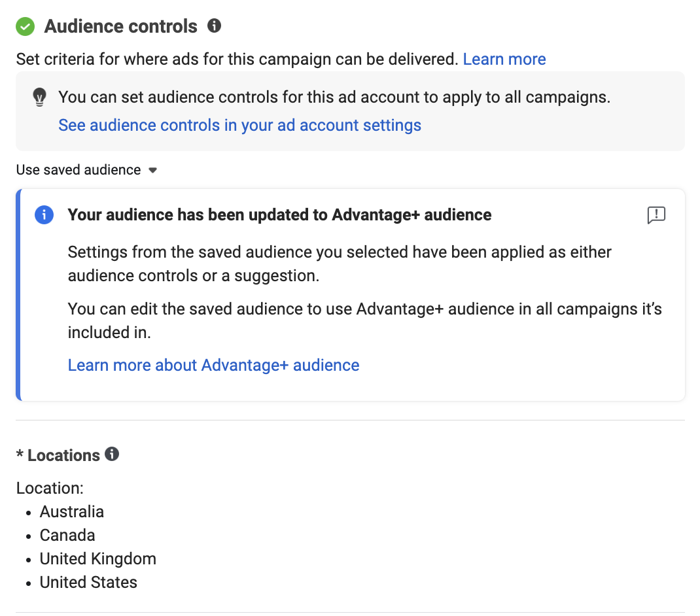Click the United States location entry

tap(88, 583)
